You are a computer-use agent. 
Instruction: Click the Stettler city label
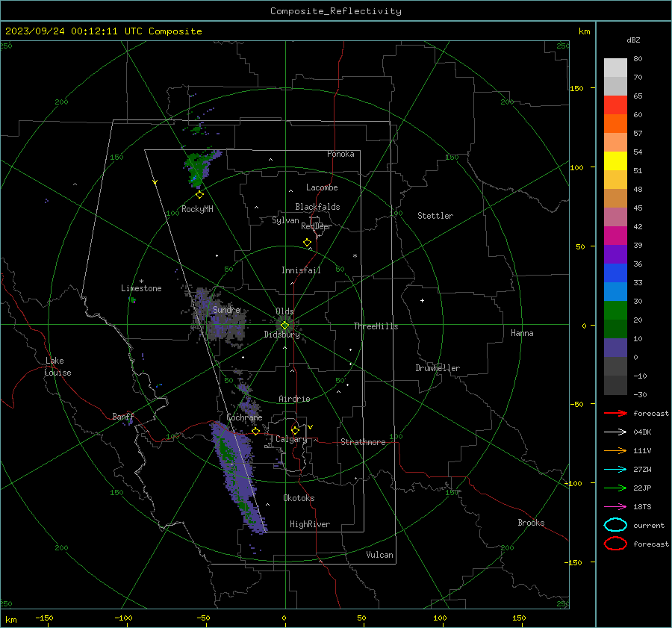coord(435,216)
